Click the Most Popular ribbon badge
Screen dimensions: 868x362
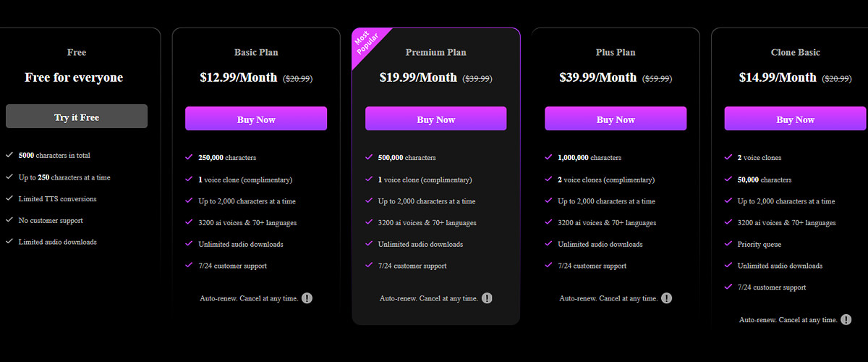[367, 46]
